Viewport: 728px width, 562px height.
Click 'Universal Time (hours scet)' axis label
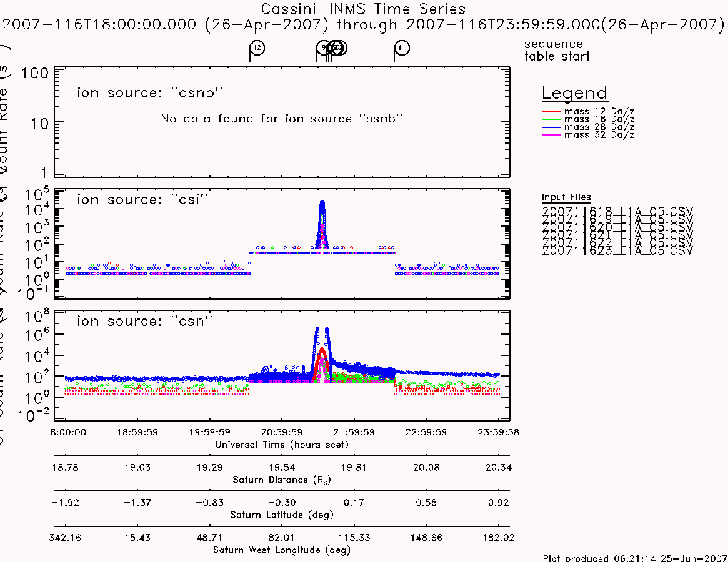click(282, 445)
